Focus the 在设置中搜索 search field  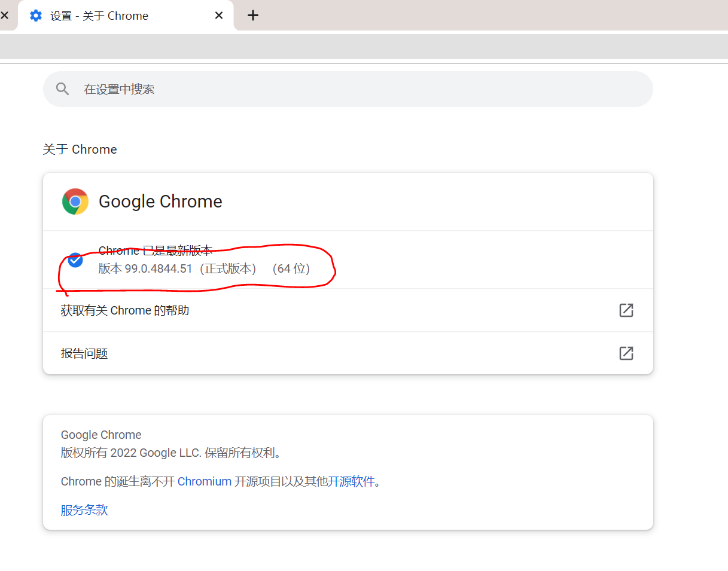[x=348, y=89]
